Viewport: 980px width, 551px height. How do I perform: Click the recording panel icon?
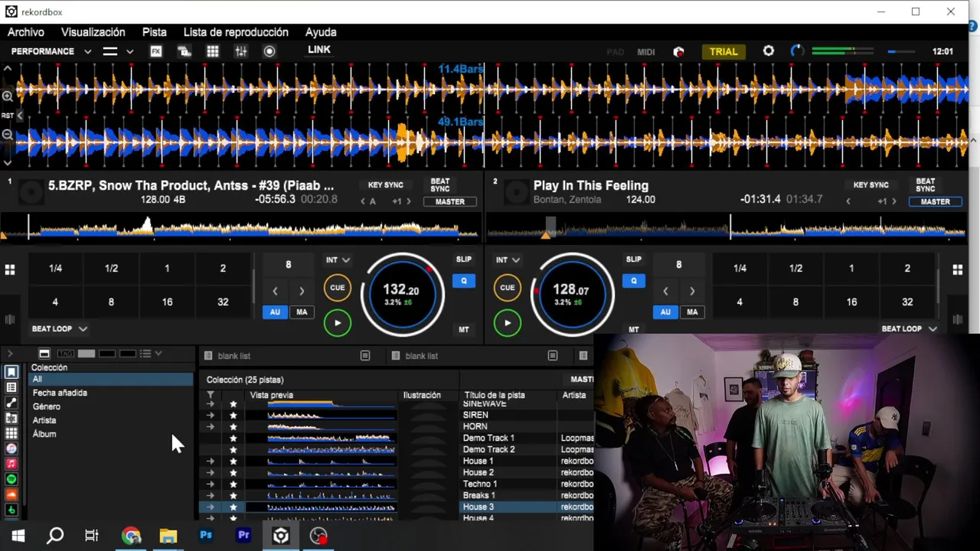click(x=269, y=51)
